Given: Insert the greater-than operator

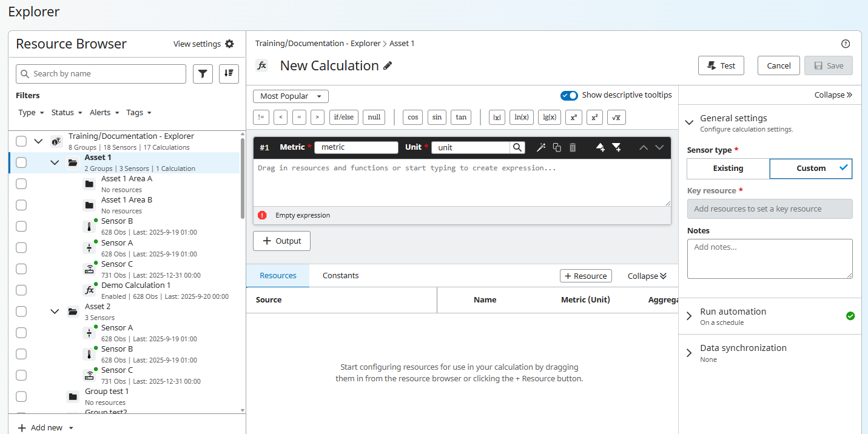Looking at the screenshot, I should click(x=317, y=117).
